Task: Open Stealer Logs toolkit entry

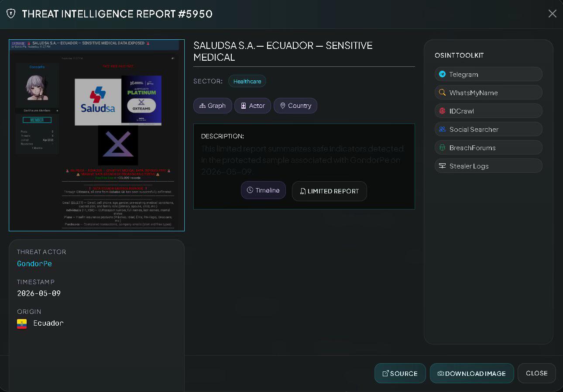Action: [488, 166]
